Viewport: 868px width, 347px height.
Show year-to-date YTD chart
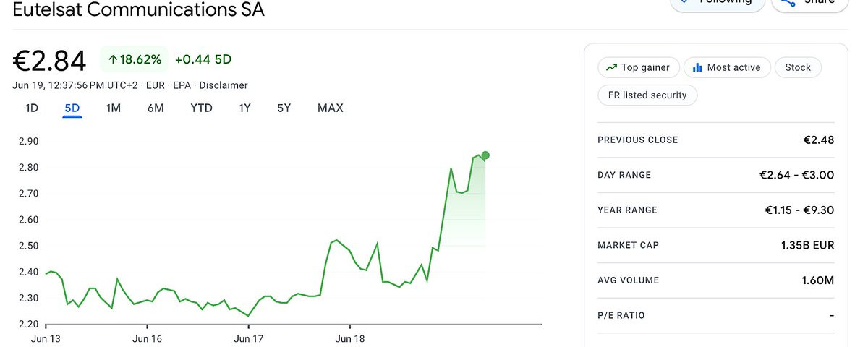coord(202,108)
